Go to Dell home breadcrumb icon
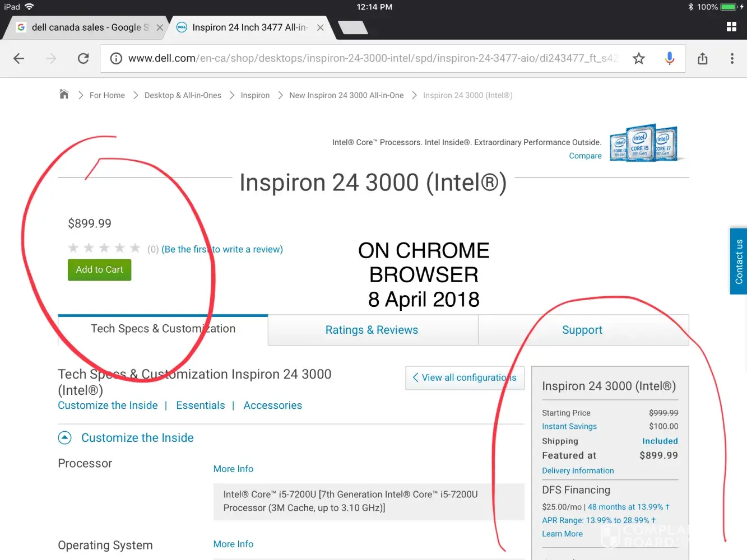The height and width of the screenshot is (560, 747). [64, 95]
